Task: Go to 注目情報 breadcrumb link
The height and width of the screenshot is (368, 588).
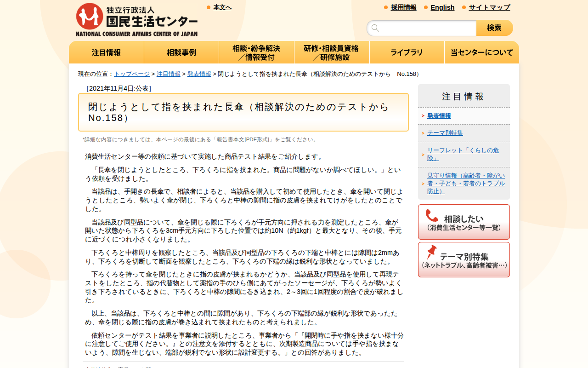Action: click(x=169, y=74)
